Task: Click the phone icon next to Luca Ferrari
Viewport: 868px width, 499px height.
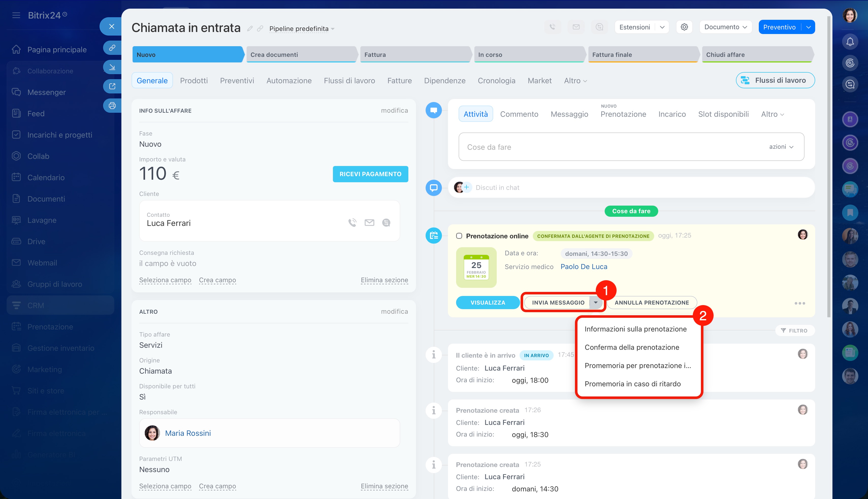Action: 352,223
